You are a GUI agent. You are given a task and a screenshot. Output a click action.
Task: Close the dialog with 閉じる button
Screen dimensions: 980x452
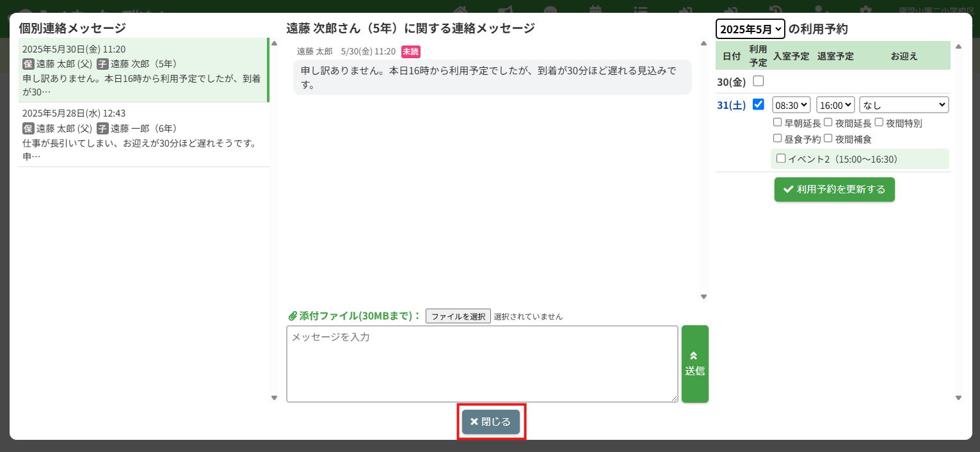point(491,421)
